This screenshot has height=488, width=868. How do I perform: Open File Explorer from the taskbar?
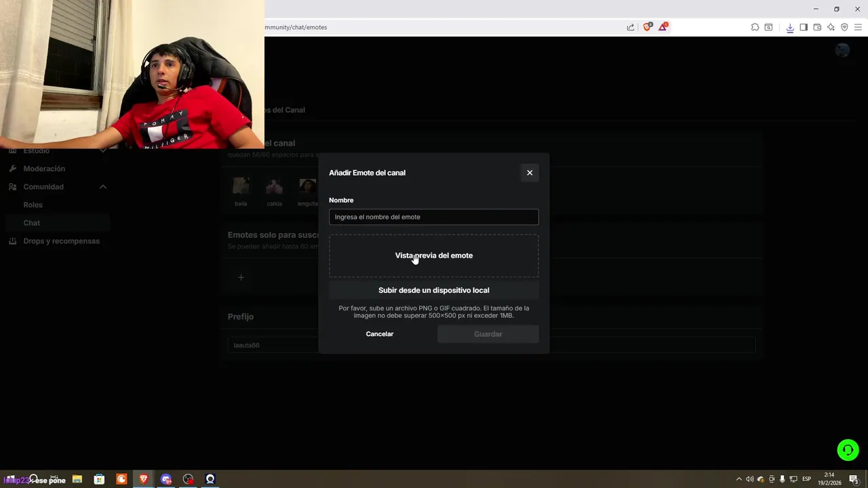(77, 479)
